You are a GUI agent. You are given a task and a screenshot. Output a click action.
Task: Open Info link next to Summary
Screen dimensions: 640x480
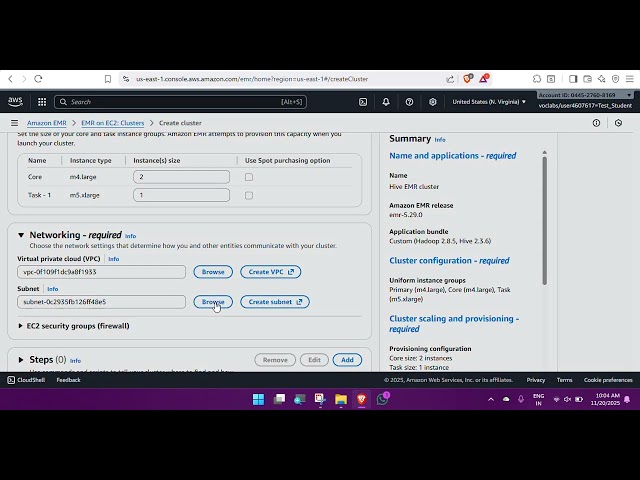click(x=440, y=140)
